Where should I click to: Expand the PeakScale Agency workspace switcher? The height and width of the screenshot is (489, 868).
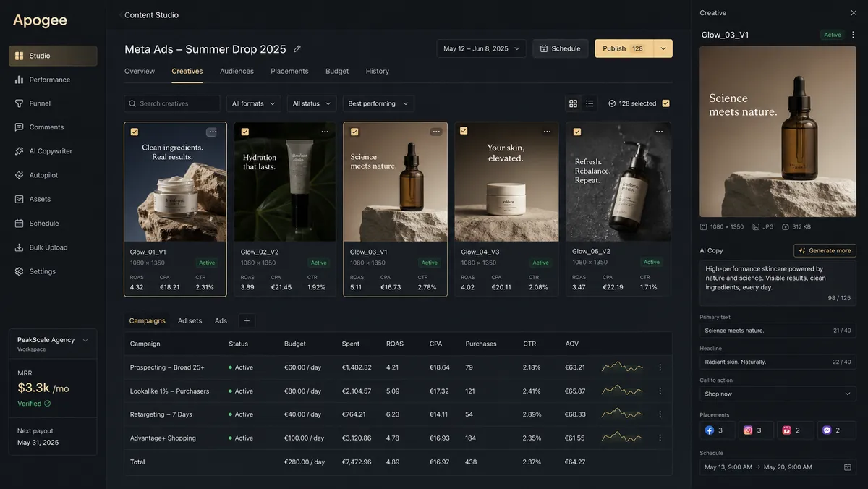53,344
